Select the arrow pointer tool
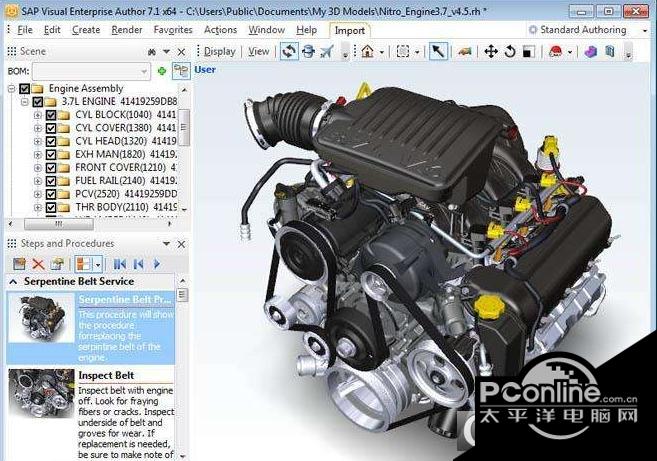The image size is (657, 461). coord(438,52)
